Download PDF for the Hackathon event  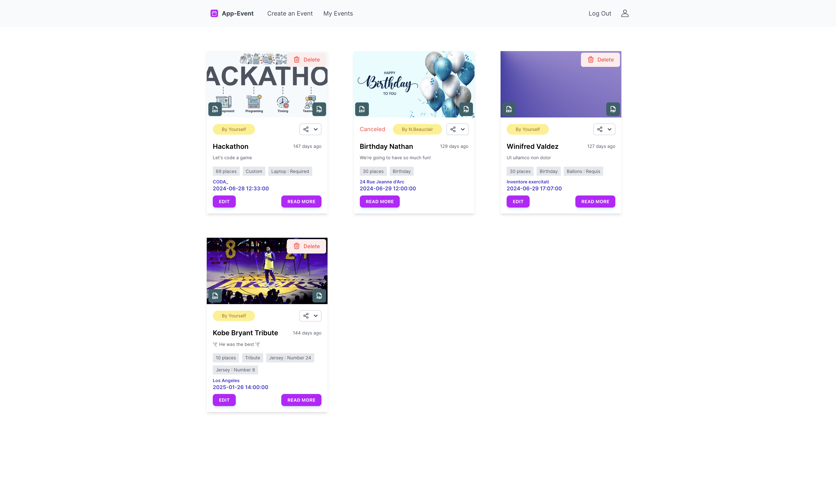(x=319, y=109)
